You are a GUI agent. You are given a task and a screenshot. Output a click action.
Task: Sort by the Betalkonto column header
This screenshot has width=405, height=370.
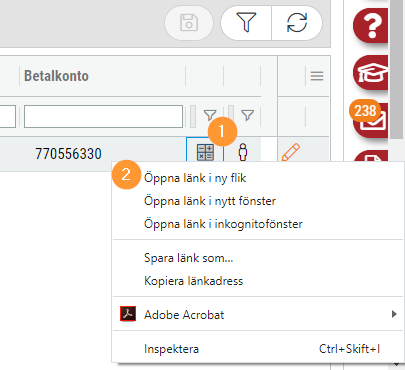[56, 76]
